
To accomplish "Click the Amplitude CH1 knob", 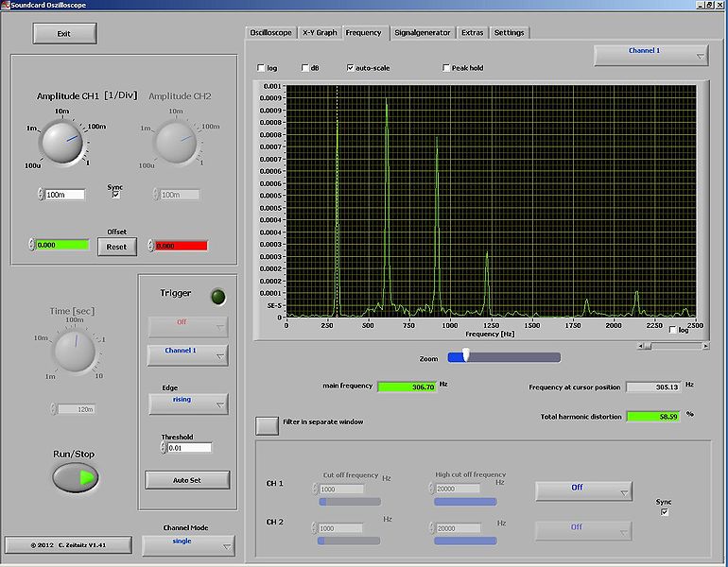I will 61,142.
